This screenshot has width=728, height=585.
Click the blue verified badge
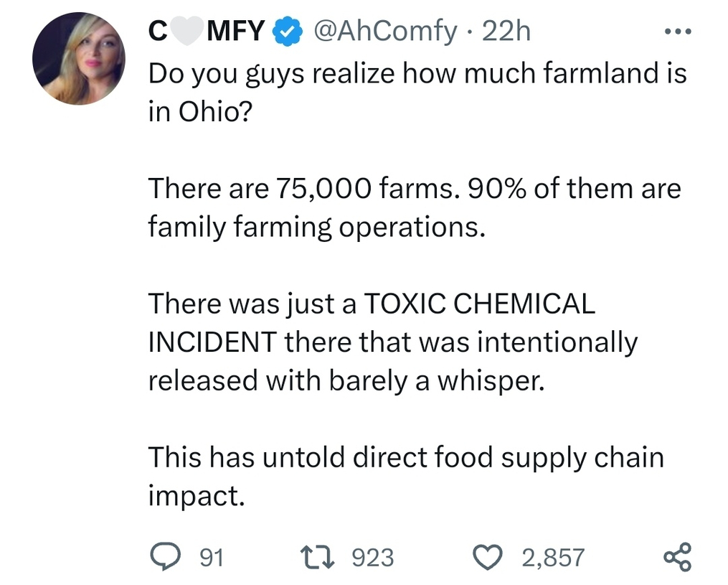(x=288, y=31)
